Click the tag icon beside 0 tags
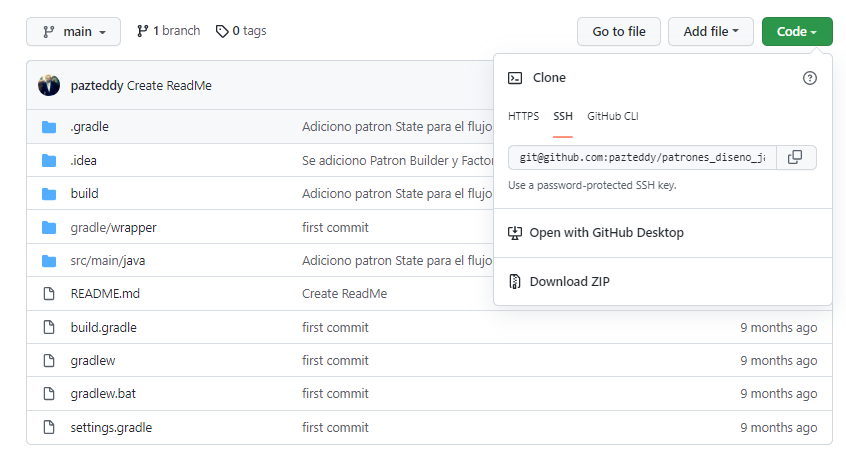 (222, 31)
